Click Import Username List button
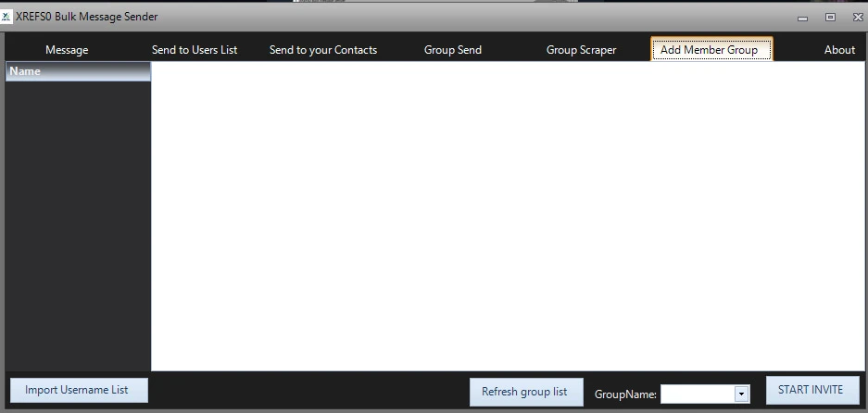868x413 pixels. (x=79, y=390)
